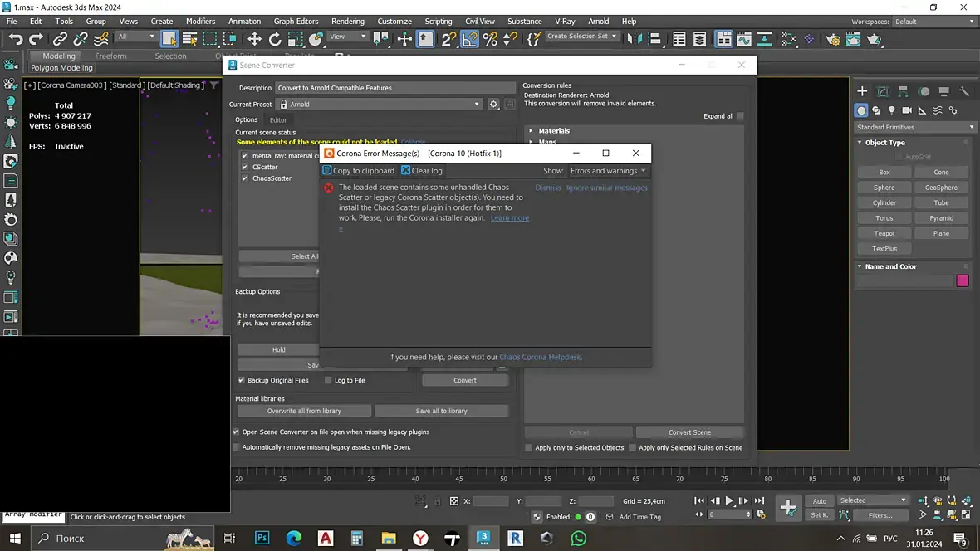980x551 pixels.
Task: Click the preset settings gear icon
Action: (x=494, y=105)
